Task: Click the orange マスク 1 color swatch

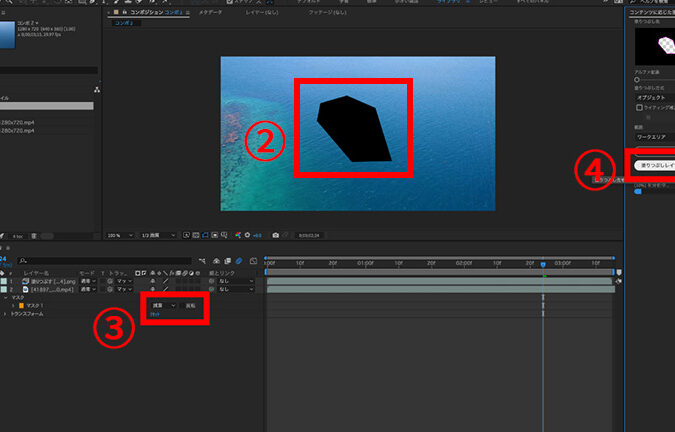Action: [x=21, y=305]
